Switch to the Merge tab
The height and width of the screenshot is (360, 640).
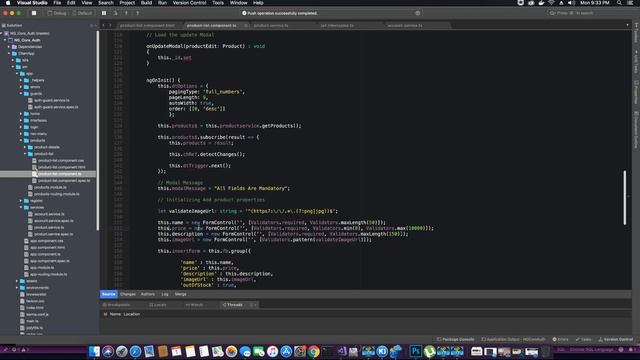click(x=181, y=294)
